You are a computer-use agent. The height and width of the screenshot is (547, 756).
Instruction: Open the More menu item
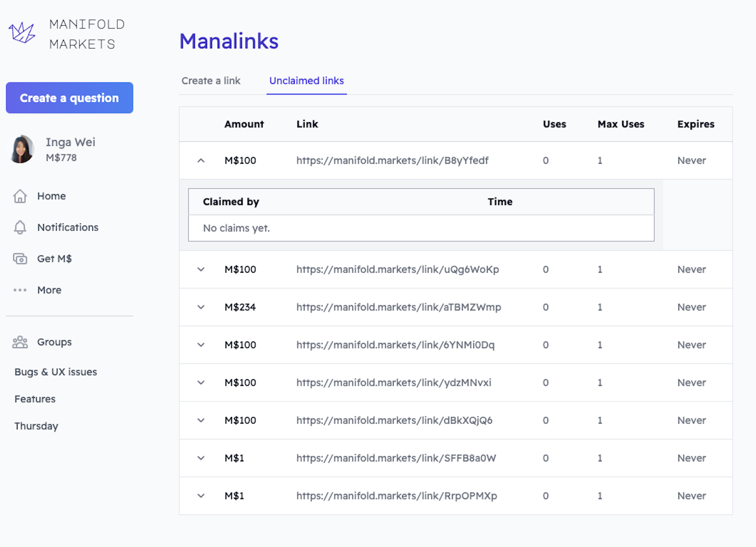coord(49,290)
